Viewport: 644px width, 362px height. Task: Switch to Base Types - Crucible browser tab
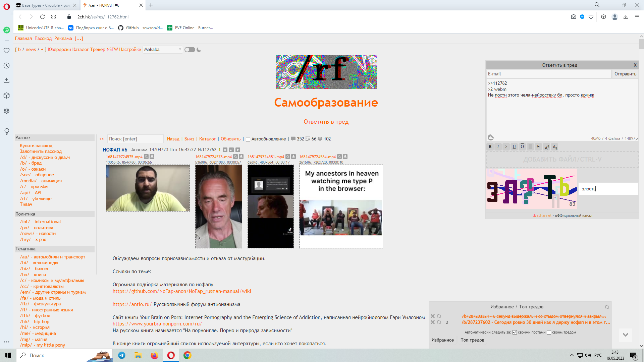(x=45, y=5)
